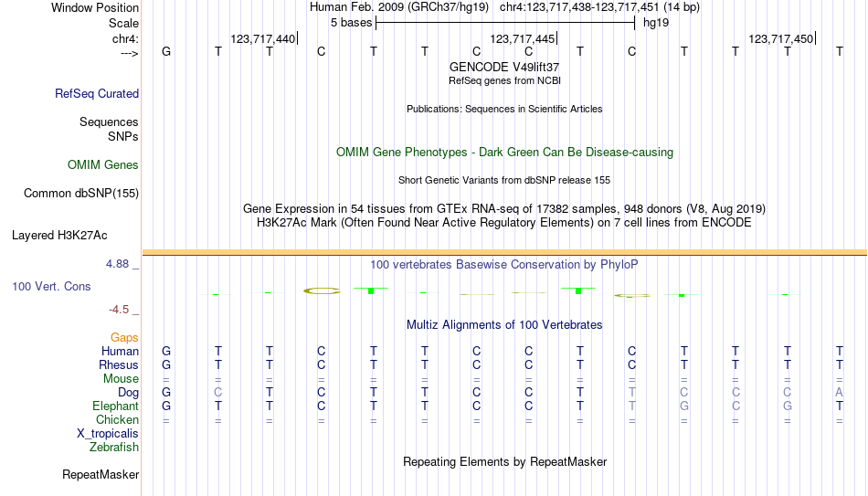
Task: Click the 123,717,445 coordinate marker
Action: (x=522, y=38)
